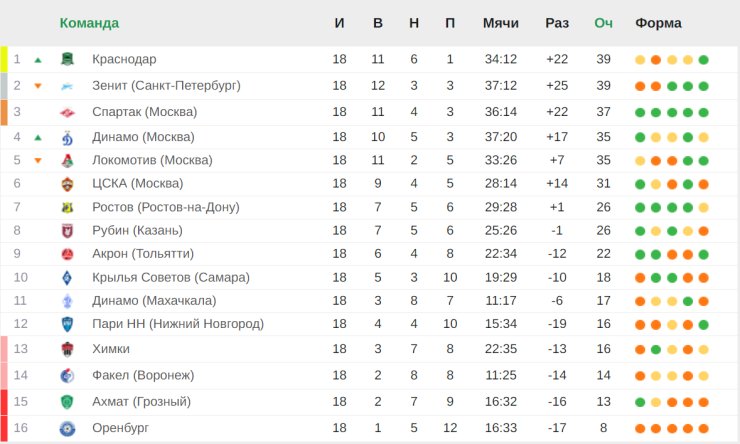
Task: Click Zenit's orange position-down arrow
Action: tap(38, 86)
